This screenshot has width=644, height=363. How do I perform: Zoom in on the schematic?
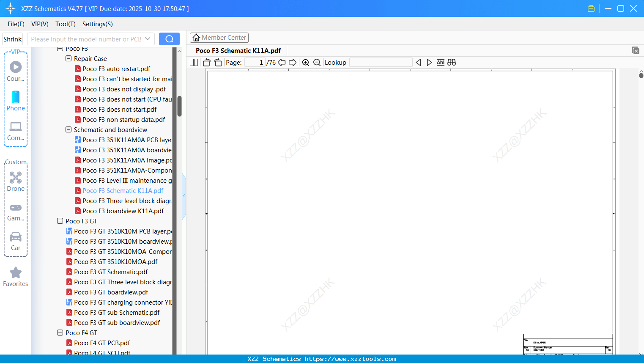pos(306,63)
